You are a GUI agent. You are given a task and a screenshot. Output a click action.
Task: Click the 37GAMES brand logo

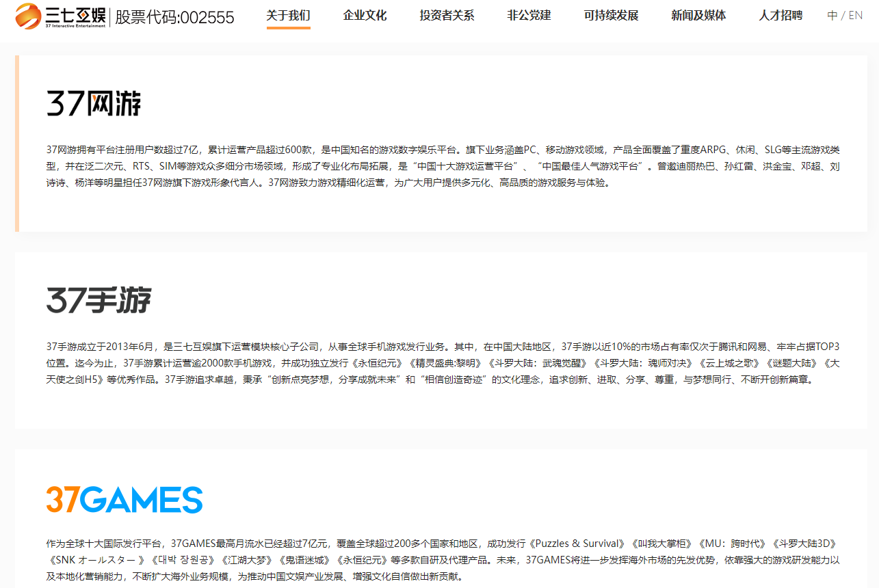[x=124, y=500]
